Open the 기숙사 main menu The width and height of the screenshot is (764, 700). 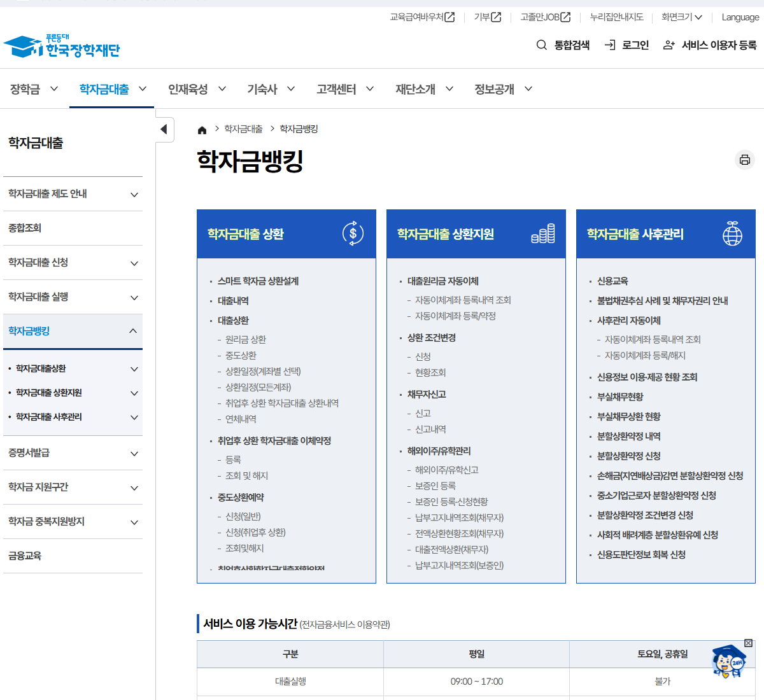pyautogui.click(x=271, y=89)
